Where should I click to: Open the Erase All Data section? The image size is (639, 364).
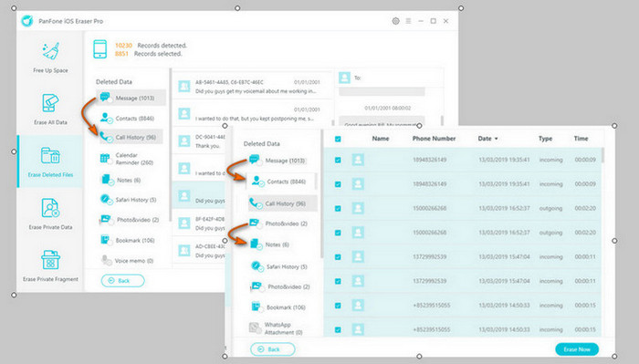click(50, 109)
